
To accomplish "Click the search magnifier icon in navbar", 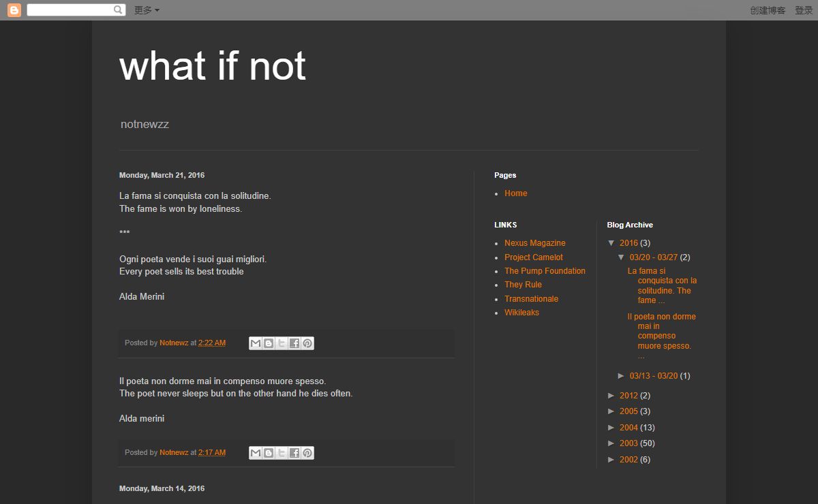I will click(118, 10).
